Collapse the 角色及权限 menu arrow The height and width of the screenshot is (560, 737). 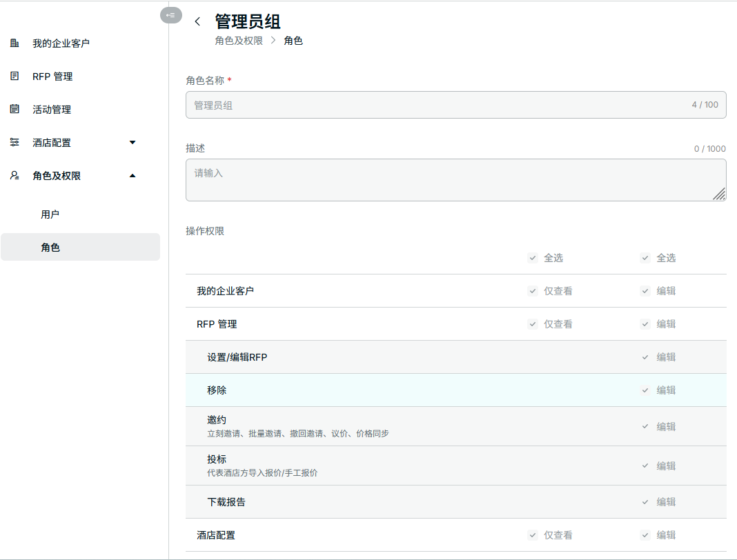click(132, 176)
